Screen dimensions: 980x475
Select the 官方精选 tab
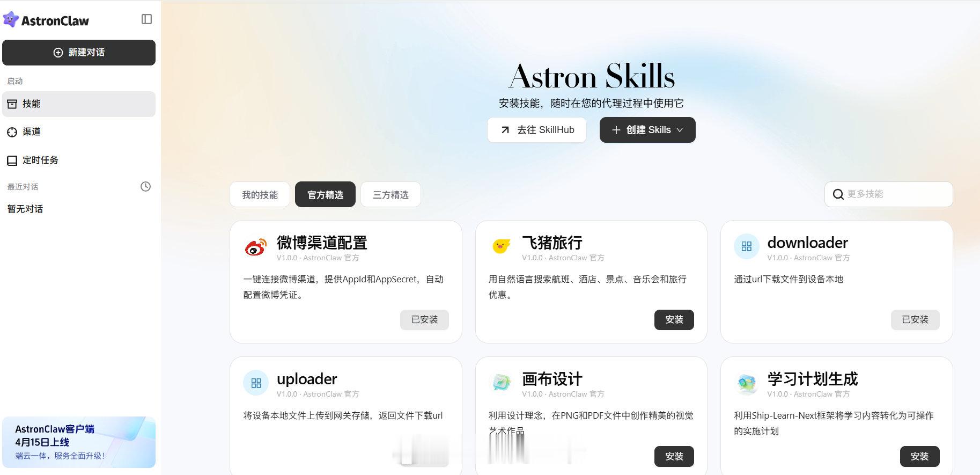[x=325, y=194]
